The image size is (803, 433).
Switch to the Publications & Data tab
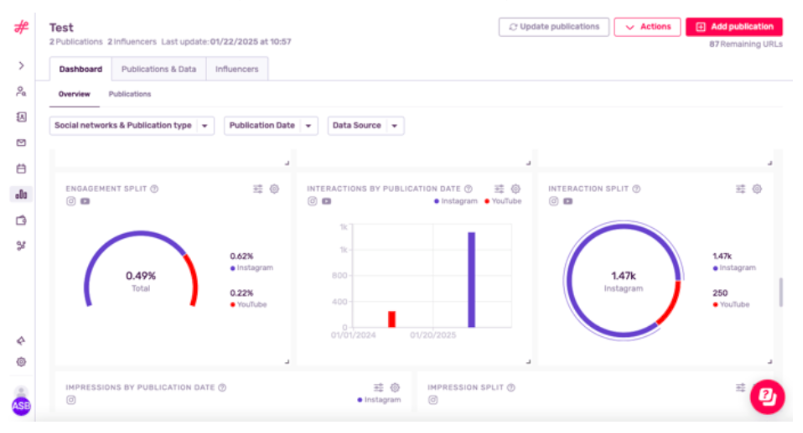click(x=159, y=69)
